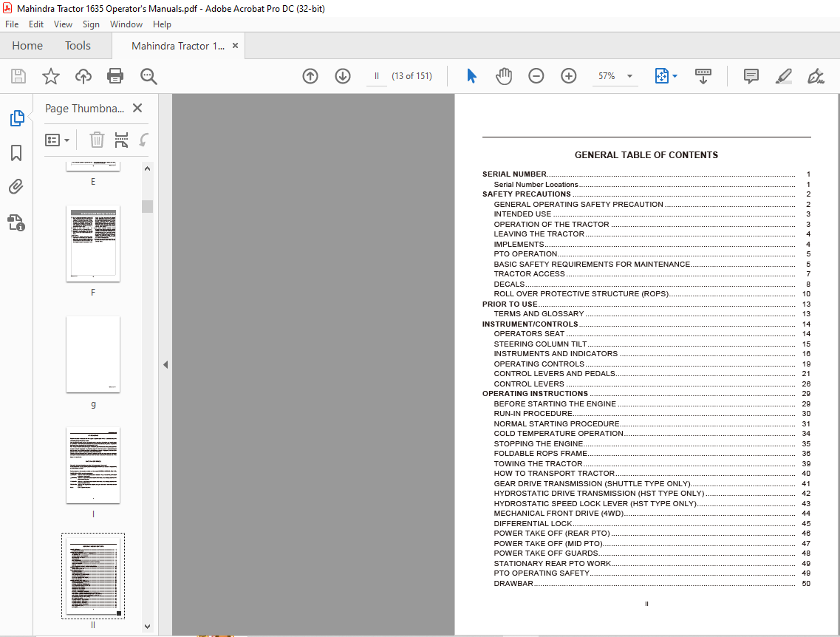
Task: Open the Attachments panel
Action: point(16,187)
